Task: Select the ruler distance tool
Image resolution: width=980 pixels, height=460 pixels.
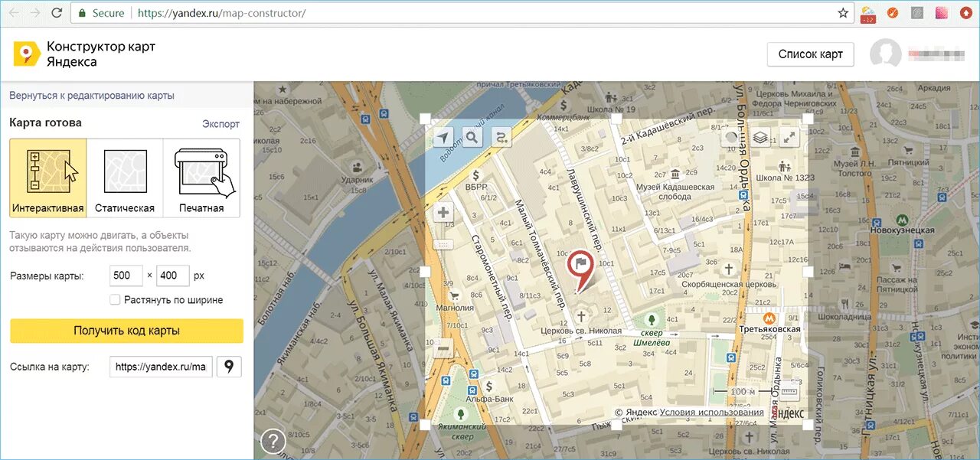Action: pos(788,393)
